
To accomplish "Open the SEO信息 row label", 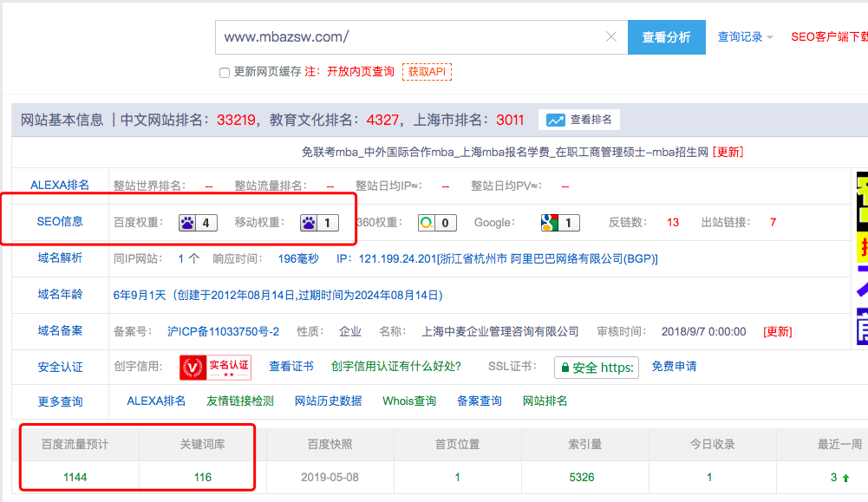I will point(60,222).
